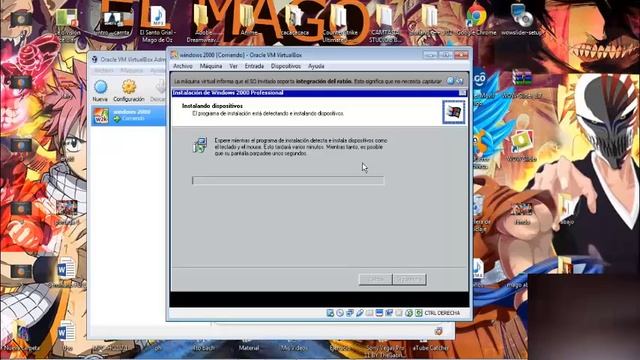Image resolution: width=640 pixels, height=360 pixels.
Task: Select Mis videos desktop label
Action: 293,348
